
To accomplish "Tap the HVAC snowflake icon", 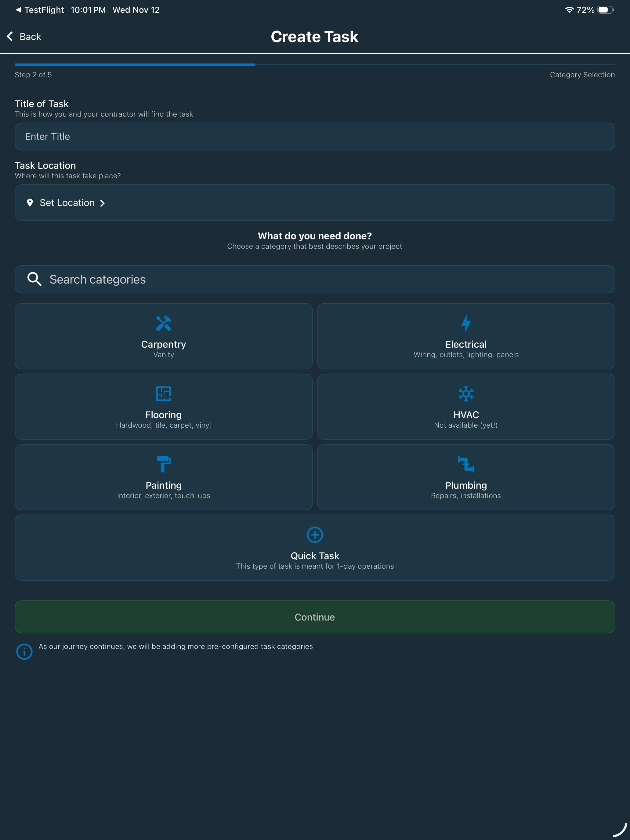I will pos(466,394).
